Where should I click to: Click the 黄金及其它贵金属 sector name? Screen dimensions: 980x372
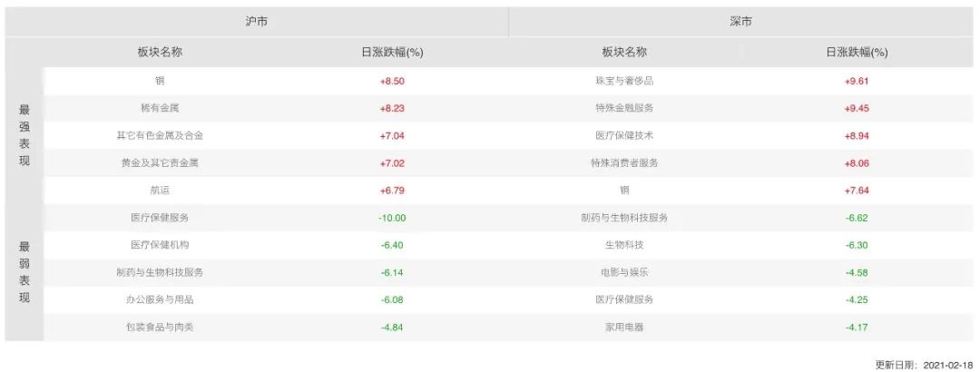pyautogui.click(x=160, y=163)
